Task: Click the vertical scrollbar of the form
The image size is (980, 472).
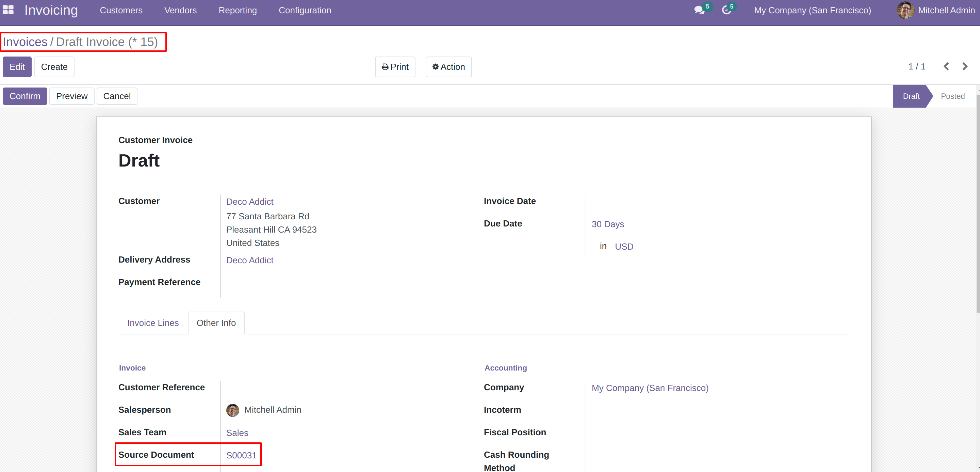Action: point(978,204)
